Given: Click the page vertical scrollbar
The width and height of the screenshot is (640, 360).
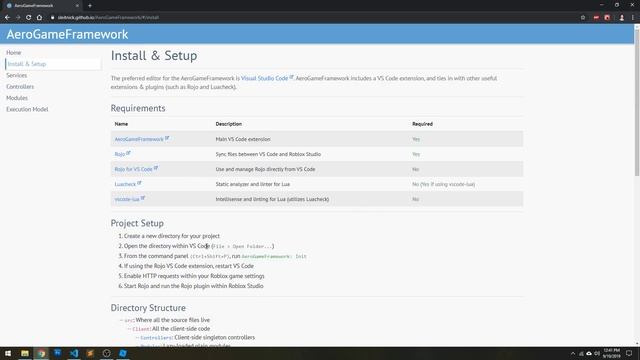Looking at the screenshot, I should pos(637,102).
